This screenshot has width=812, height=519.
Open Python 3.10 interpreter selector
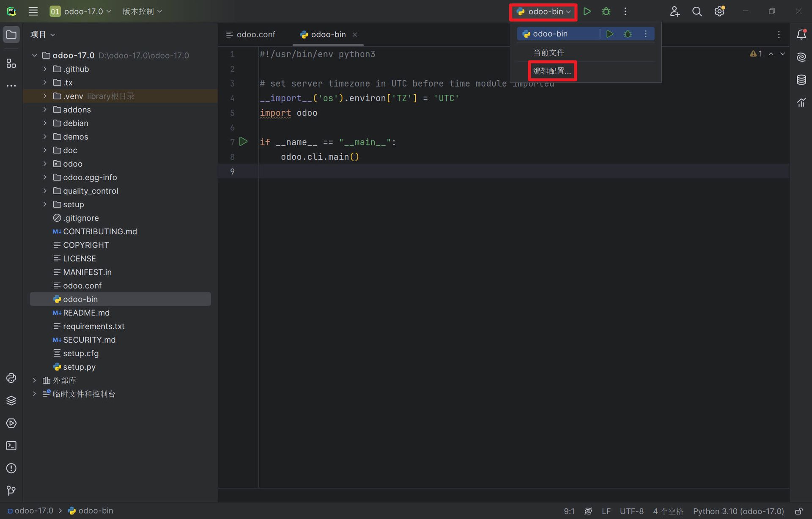(x=738, y=511)
